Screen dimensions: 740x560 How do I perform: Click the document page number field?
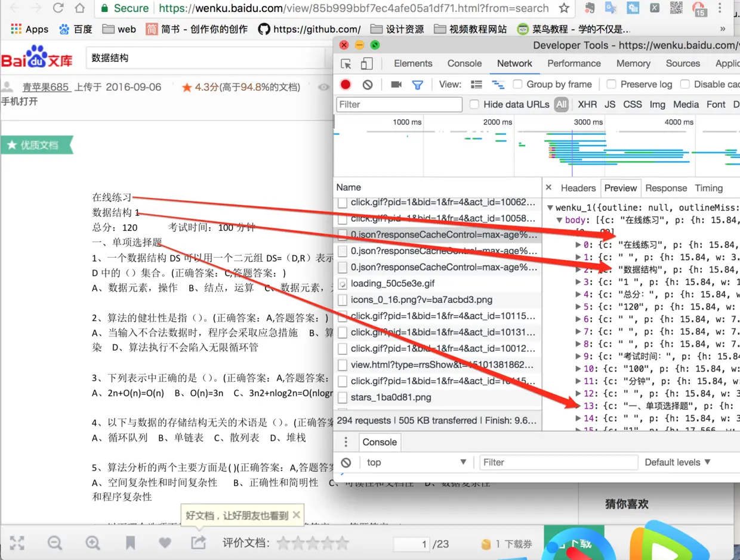pyautogui.click(x=412, y=544)
